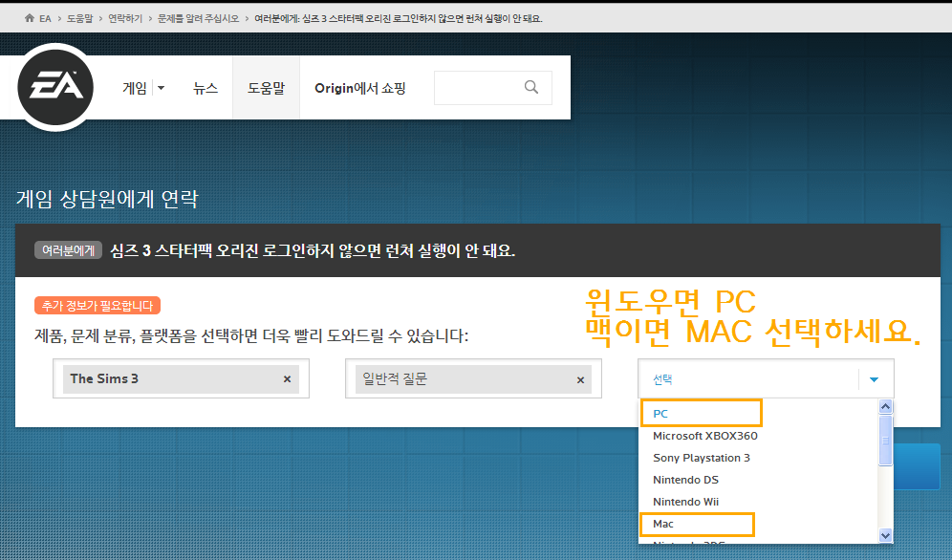Open the 게임 dropdown arrow

tap(161, 88)
